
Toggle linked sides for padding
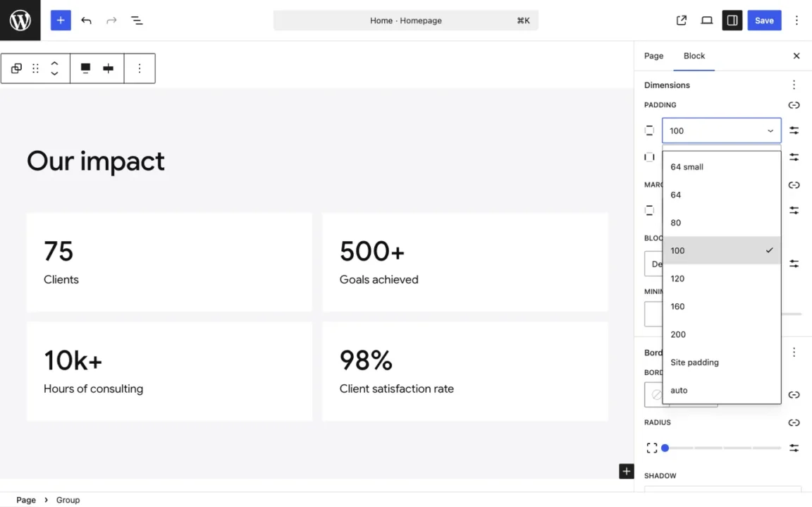(794, 105)
